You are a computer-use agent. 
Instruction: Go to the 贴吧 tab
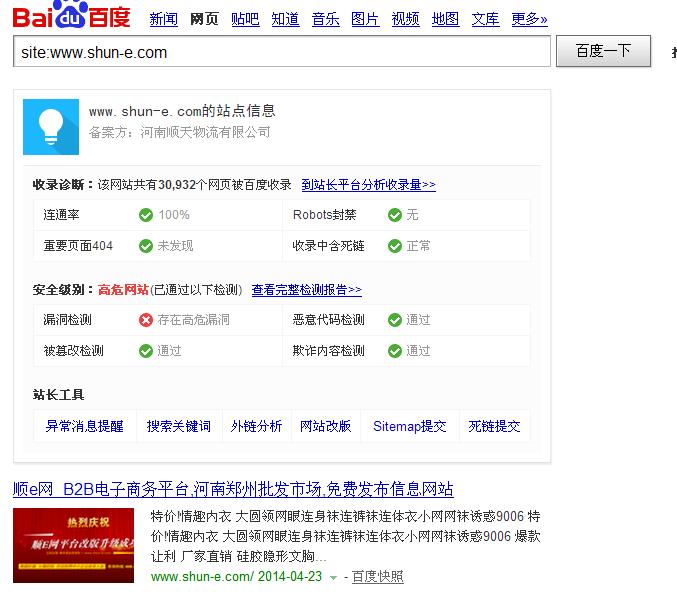point(245,19)
